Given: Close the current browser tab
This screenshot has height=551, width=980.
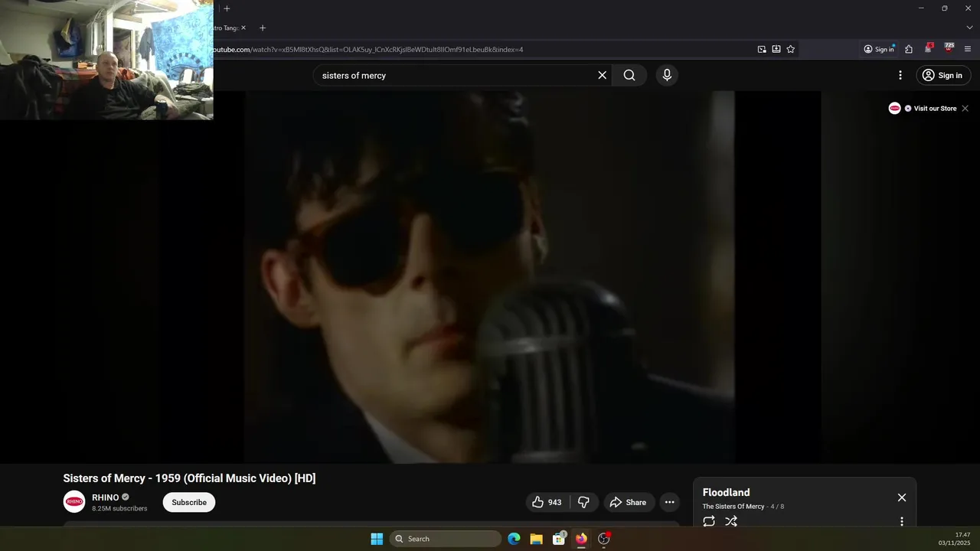Looking at the screenshot, I should coord(243,28).
